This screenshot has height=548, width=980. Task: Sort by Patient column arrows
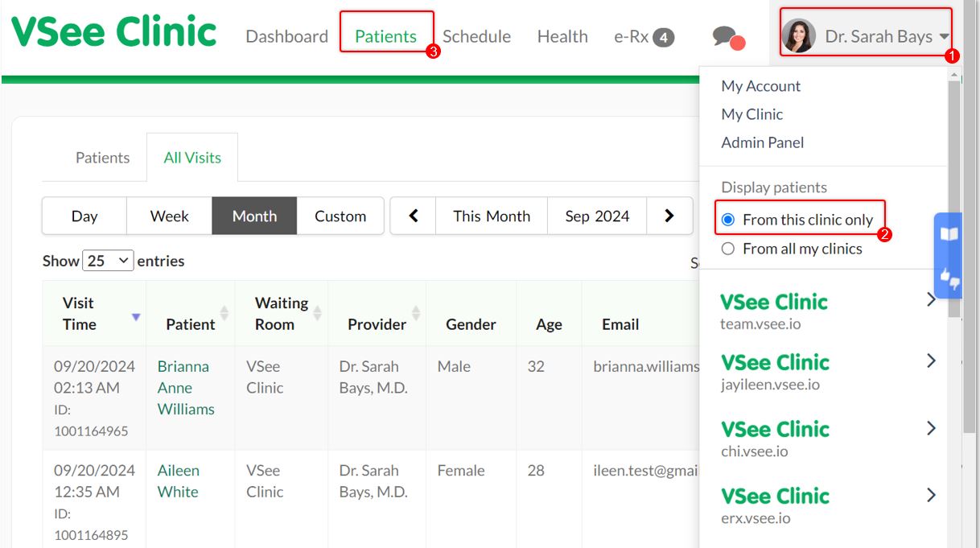pos(224,313)
